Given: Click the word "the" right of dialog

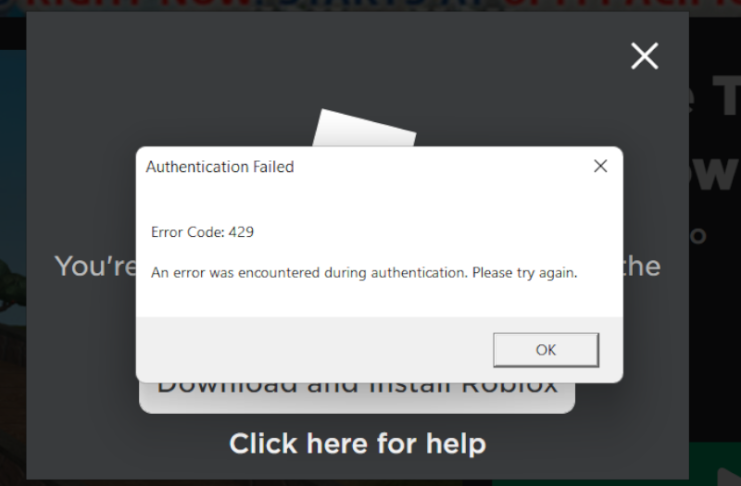Looking at the screenshot, I should click(x=641, y=266).
